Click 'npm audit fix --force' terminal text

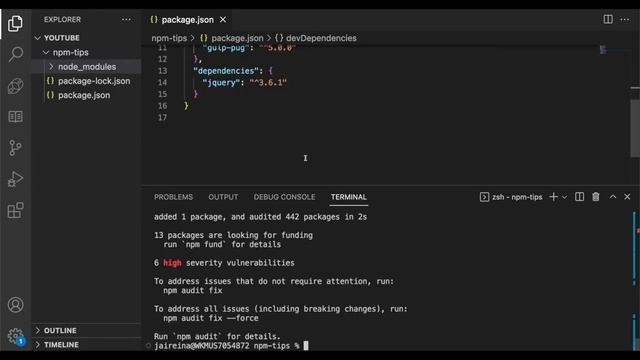(x=211, y=318)
